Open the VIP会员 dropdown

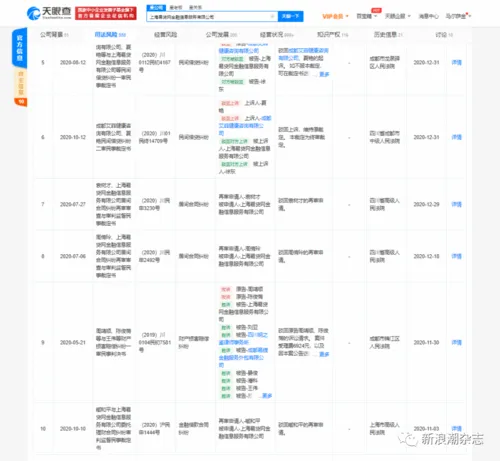click(335, 16)
